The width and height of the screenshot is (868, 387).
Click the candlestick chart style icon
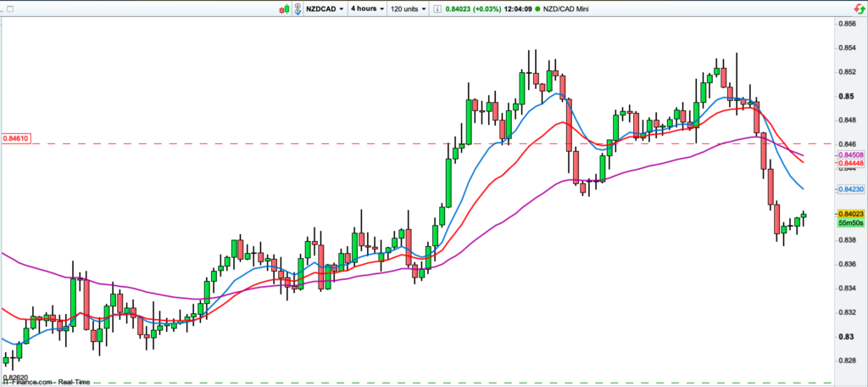click(x=287, y=8)
